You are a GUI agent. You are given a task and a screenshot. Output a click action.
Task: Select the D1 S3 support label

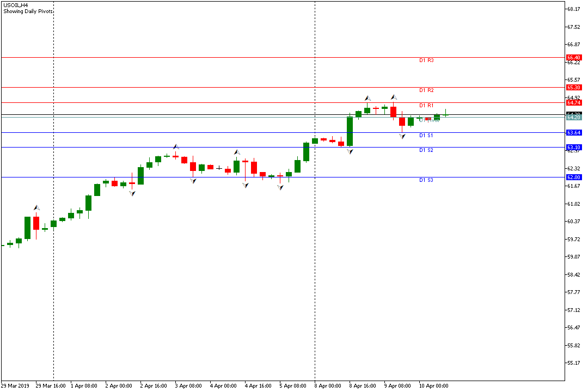[426, 180]
